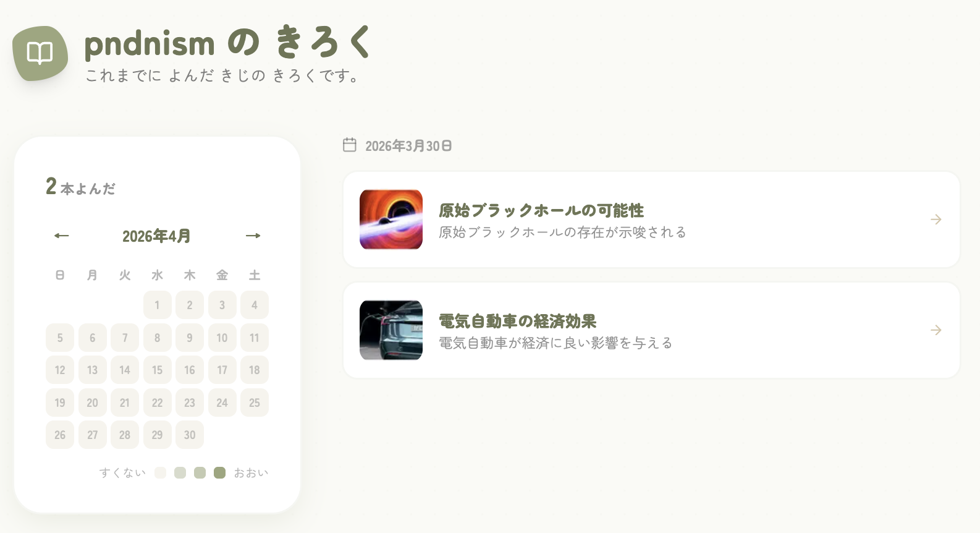The width and height of the screenshot is (980, 533).
Task: Click the lightest すくない legend swatch
Action: click(x=161, y=473)
